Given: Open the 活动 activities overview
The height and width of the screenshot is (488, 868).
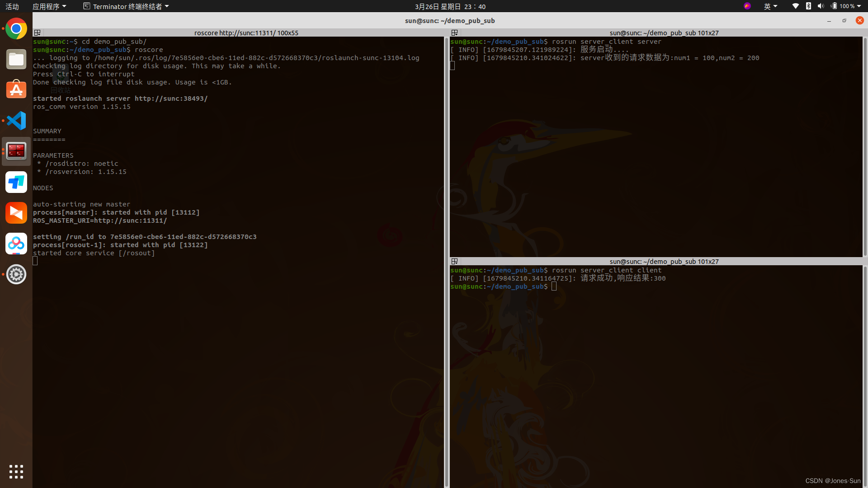Looking at the screenshot, I should pos(12,6).
